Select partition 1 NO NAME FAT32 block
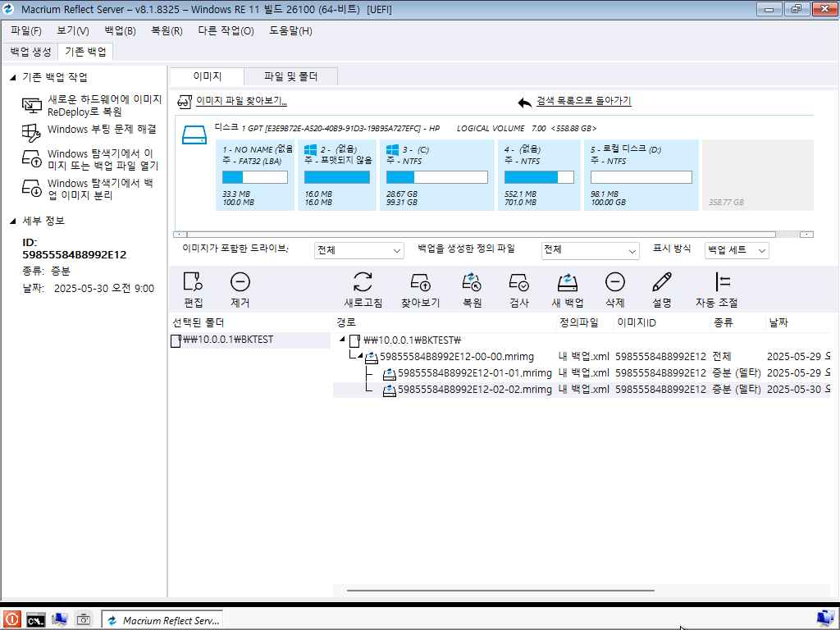The width and height of the screenshot is (840, 630). pos(255,176)
